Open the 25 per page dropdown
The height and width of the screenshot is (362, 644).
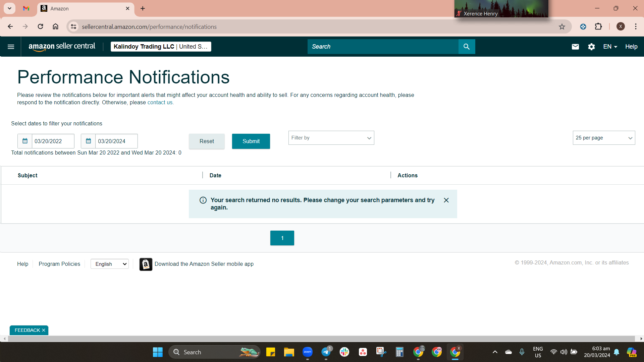(604, 138)
